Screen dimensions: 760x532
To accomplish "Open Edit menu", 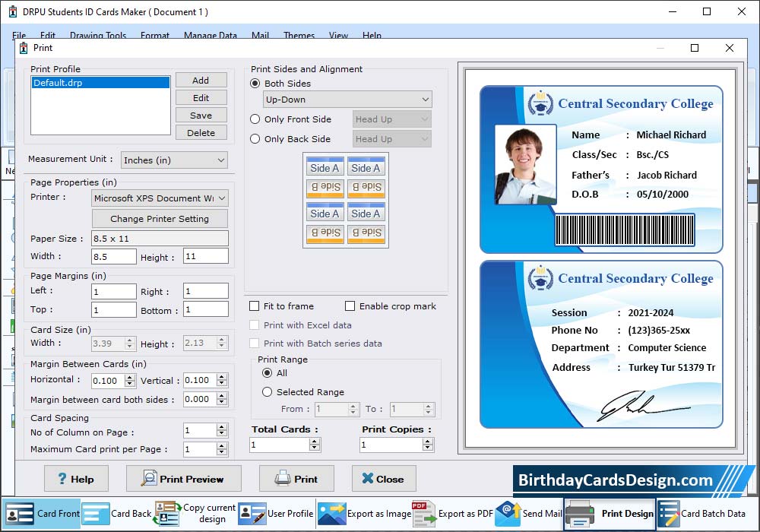I will pos(47,35).
